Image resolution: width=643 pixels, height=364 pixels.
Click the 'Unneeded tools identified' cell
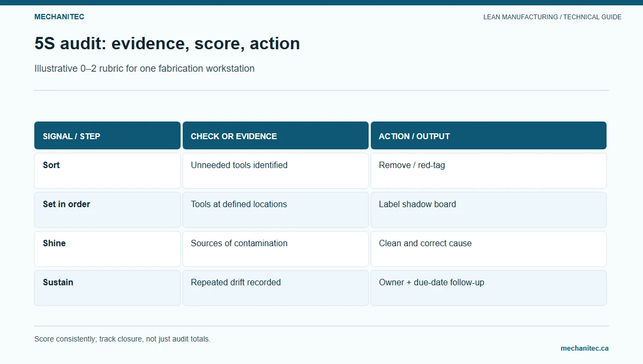coord(275,171)
